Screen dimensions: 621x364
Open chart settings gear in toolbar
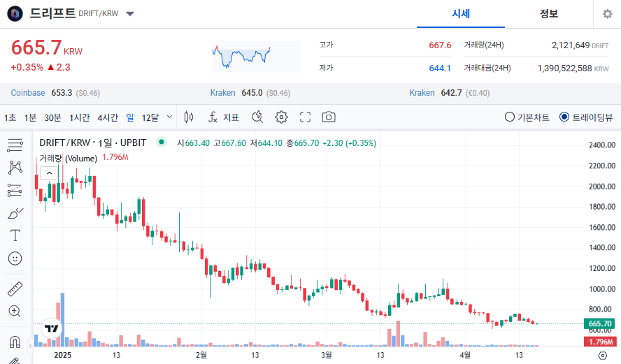281,117
